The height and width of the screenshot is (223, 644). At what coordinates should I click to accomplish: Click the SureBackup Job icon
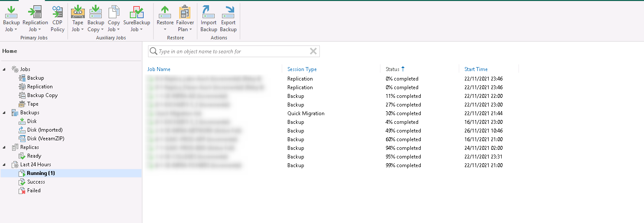(136, 12)
